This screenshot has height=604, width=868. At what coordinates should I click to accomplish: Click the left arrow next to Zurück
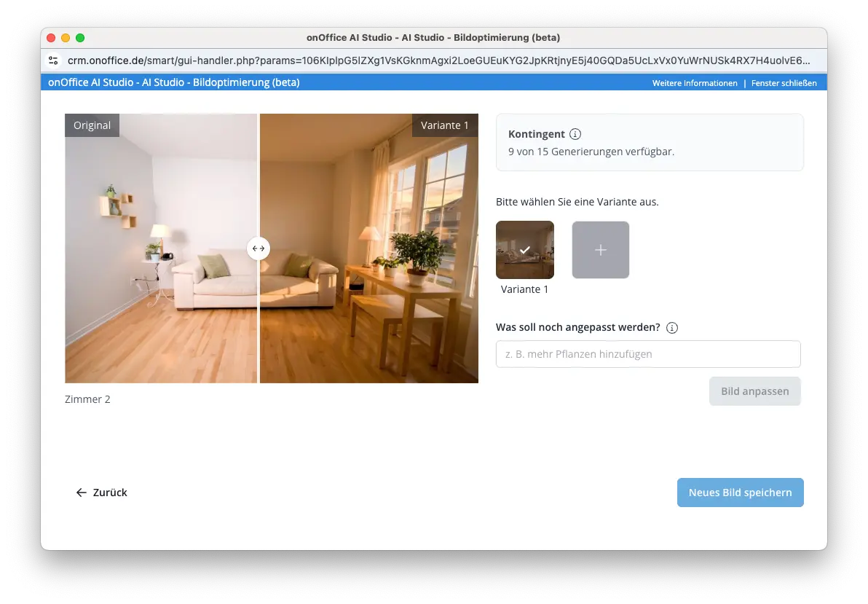point(82,493)
